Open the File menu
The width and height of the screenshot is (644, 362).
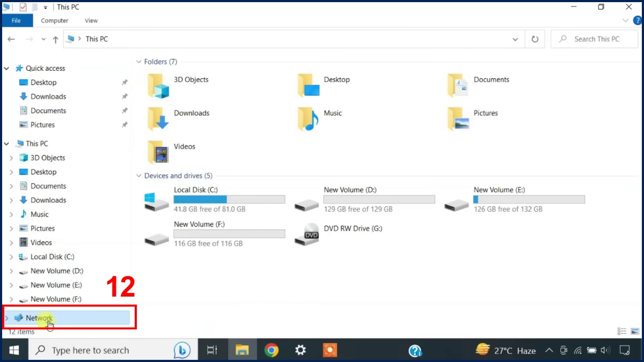tap(16, 20)
